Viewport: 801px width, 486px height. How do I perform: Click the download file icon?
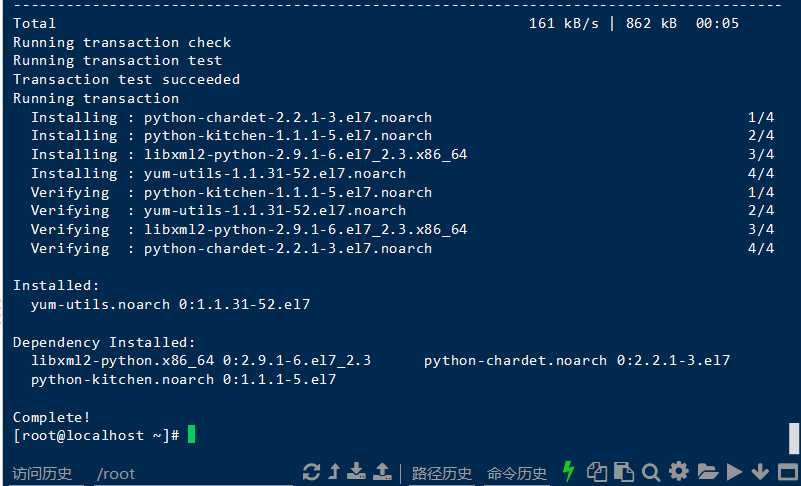[x=357, y=471]
